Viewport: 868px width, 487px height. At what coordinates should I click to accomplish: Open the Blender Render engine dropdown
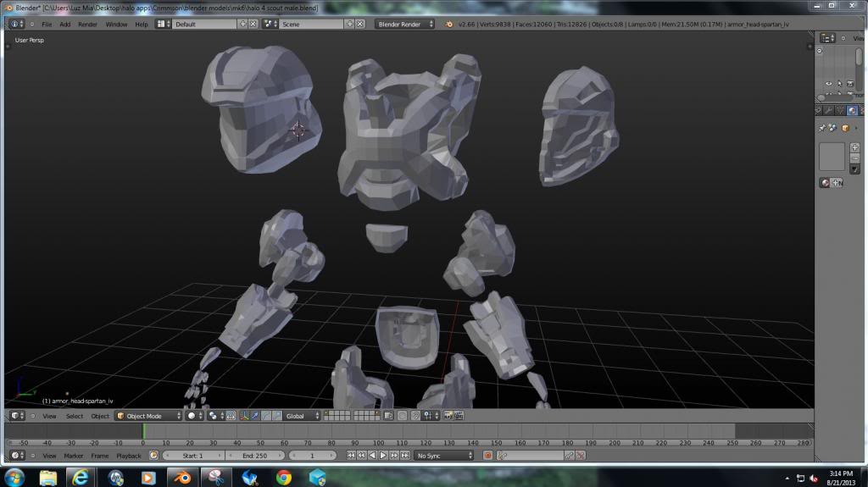(x=404, y=25)
